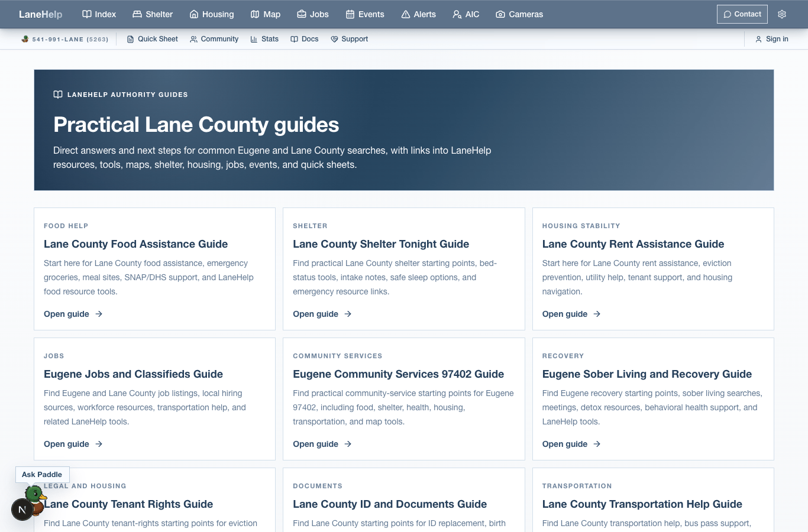This screenshot has height=532, width=808.
Task: Click the Lane County Tenant Rights Guide title
Action: [x=128, y=504]
